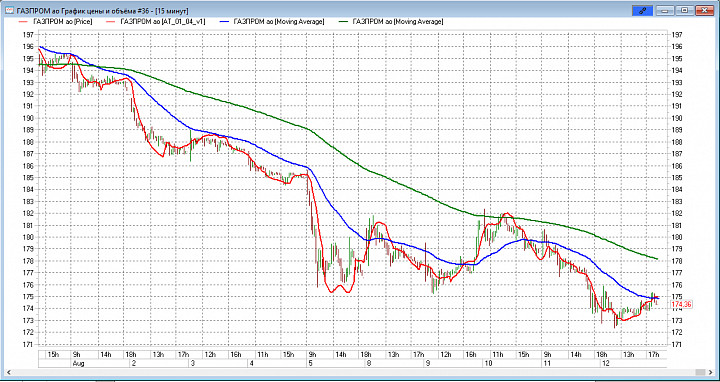
Task: Click the 190 label on left price axis
Action: [27, 118]
